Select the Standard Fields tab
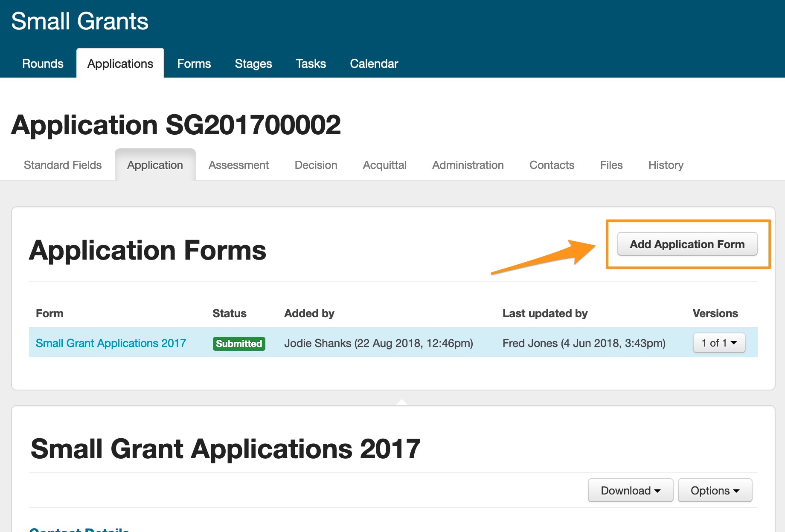Image resolution: width=785 pixels, height=532 pixels. 63,165
